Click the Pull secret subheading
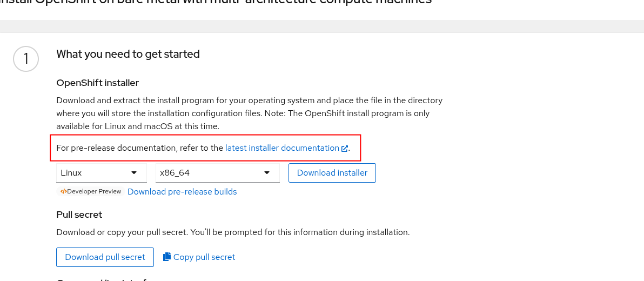 pyautogui.click(x=79, y=215)
